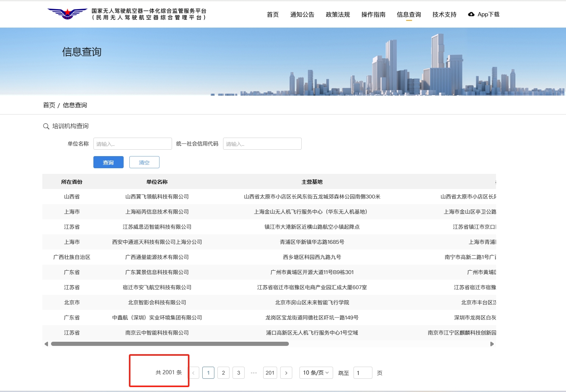
Task: Open the 10 条/页 page size dropdown
Action: [316, 373]
